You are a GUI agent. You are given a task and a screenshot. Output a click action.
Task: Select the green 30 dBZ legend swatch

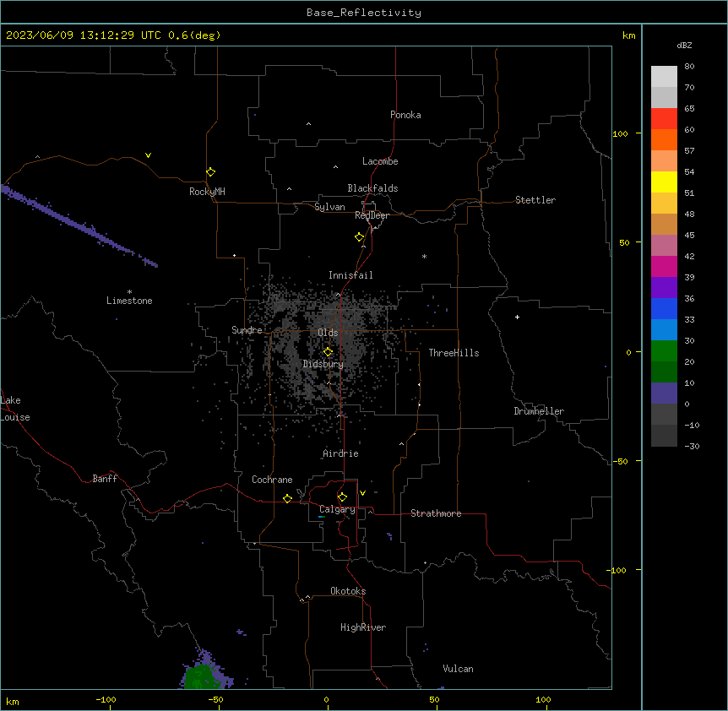664,351
